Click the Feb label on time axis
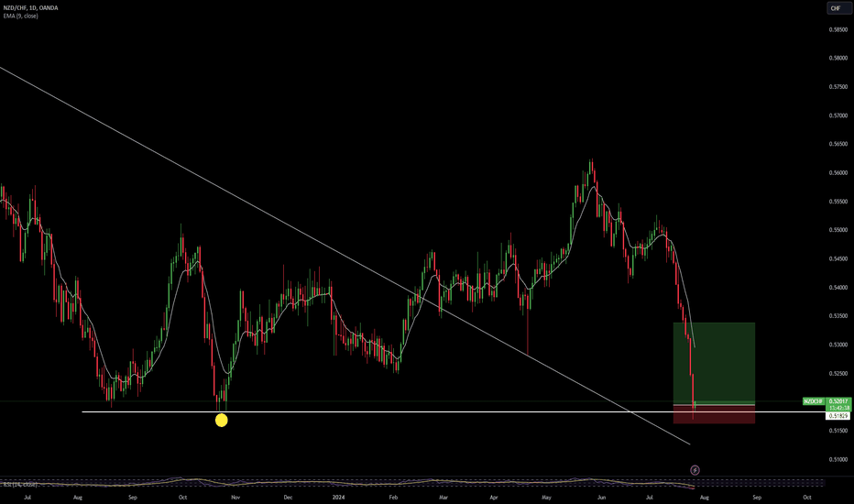 coord(393,497)
